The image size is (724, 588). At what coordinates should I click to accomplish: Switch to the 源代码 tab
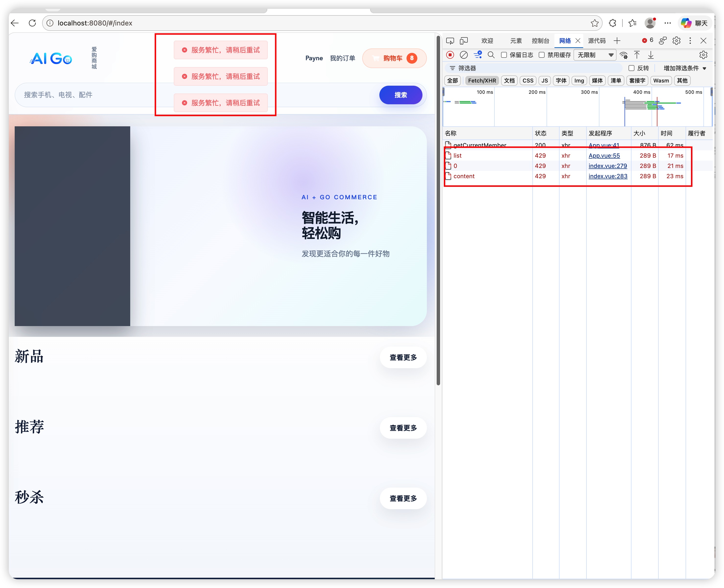click(597, 41)
